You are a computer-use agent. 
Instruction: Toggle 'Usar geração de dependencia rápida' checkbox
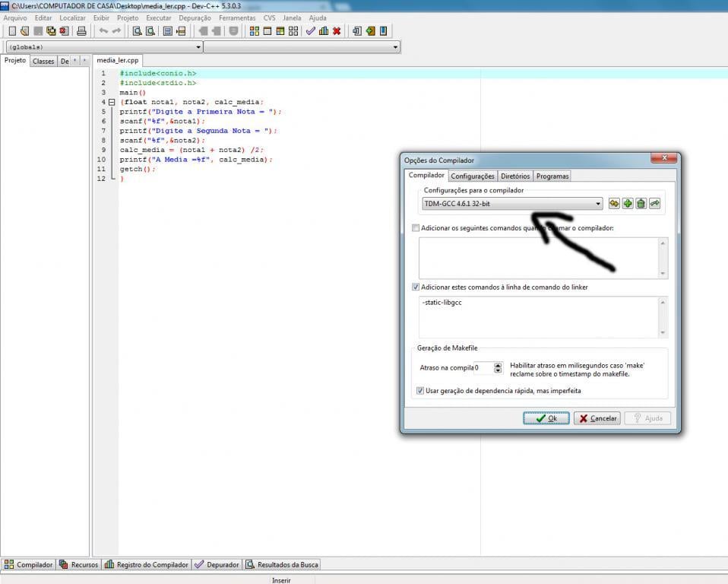[420, 391]
